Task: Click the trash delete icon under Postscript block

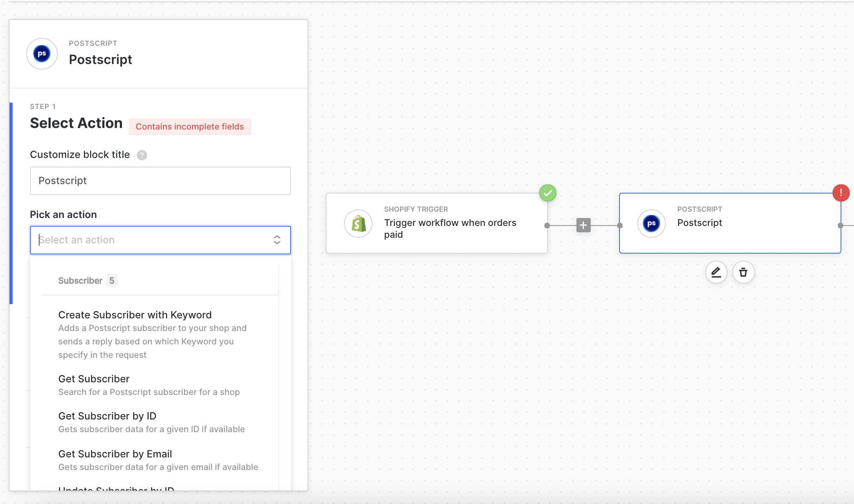Action: pos(743,272)
